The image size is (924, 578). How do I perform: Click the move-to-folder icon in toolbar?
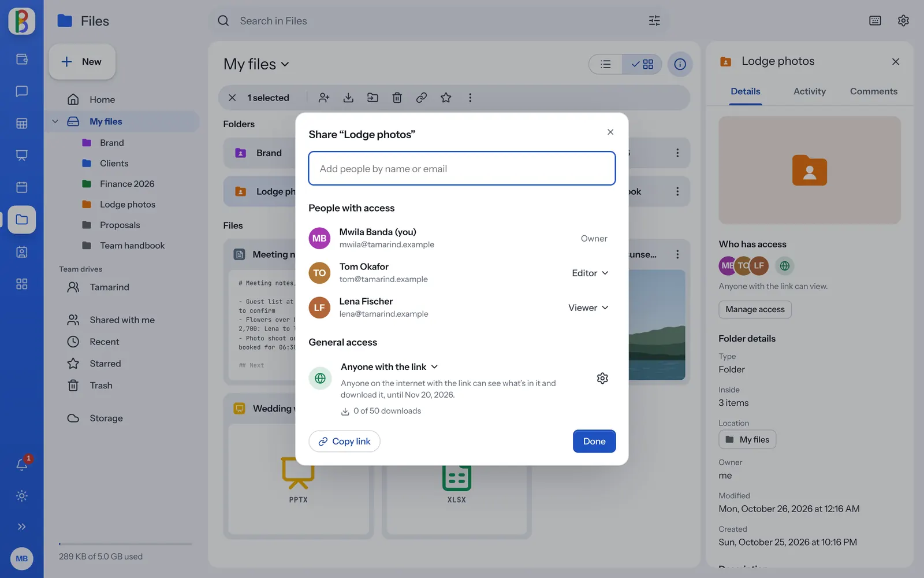pos(372,98)
